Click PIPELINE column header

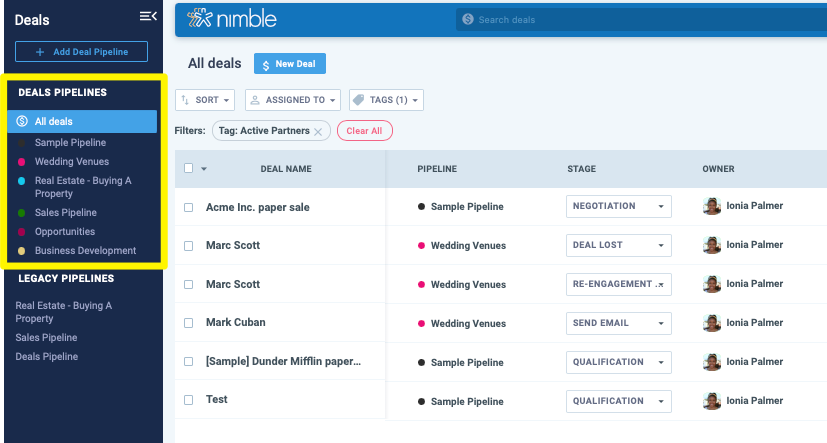[437, 169]
